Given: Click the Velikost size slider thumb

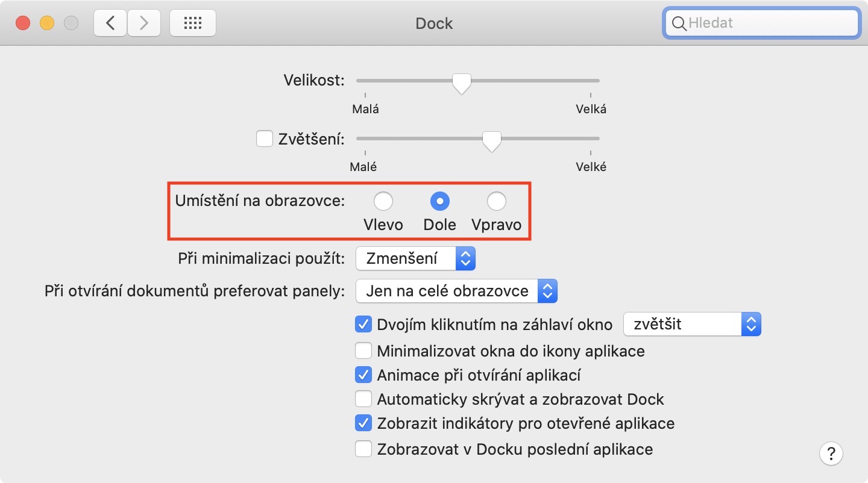Looking at the screenshot, I should coord(462,83).
